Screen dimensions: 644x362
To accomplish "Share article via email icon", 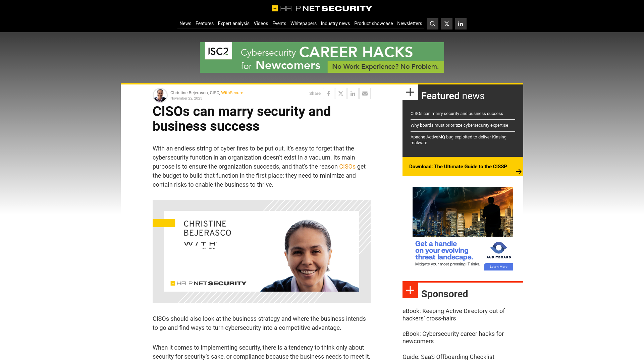I will click(365, 93).
